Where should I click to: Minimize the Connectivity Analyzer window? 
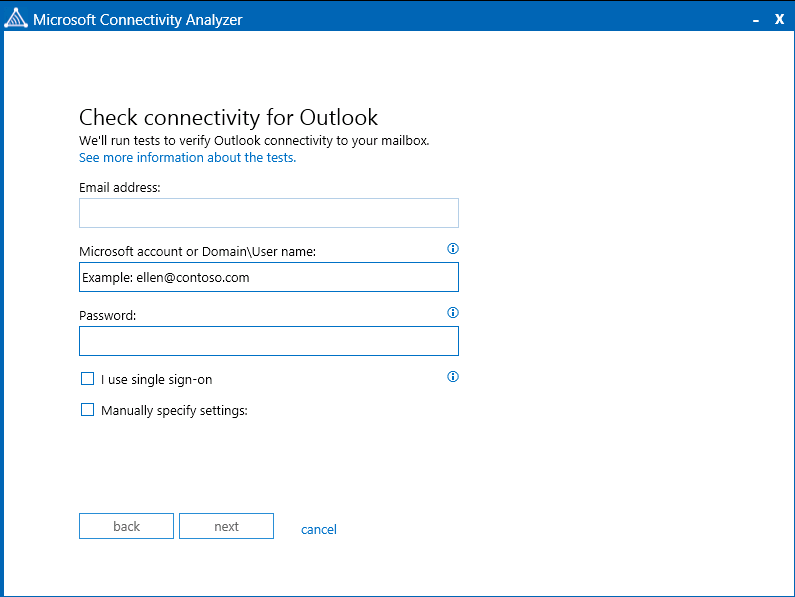coord(755,19)
